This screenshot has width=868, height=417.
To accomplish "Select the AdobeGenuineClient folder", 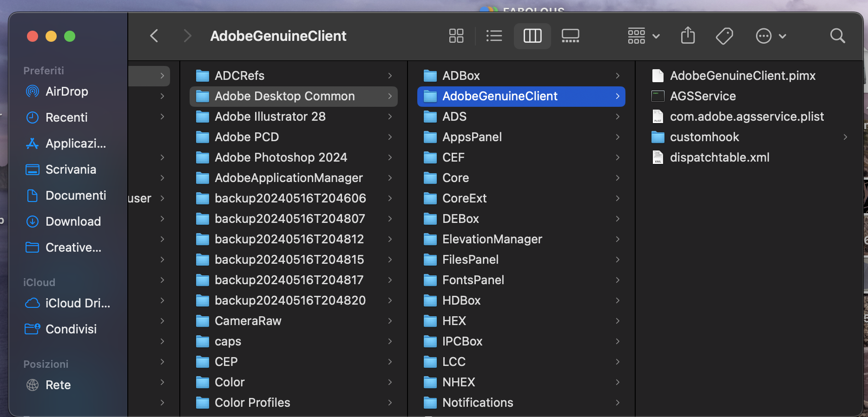I will pos(521,96).
